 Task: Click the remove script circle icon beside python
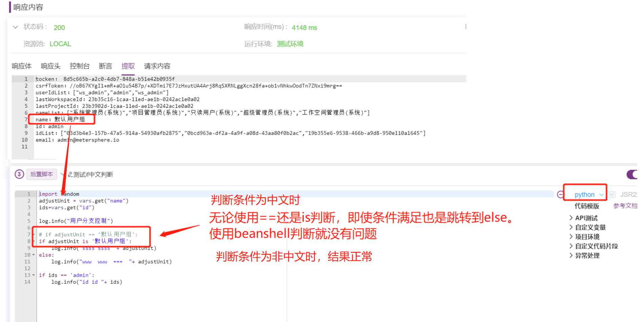(560, 194)
